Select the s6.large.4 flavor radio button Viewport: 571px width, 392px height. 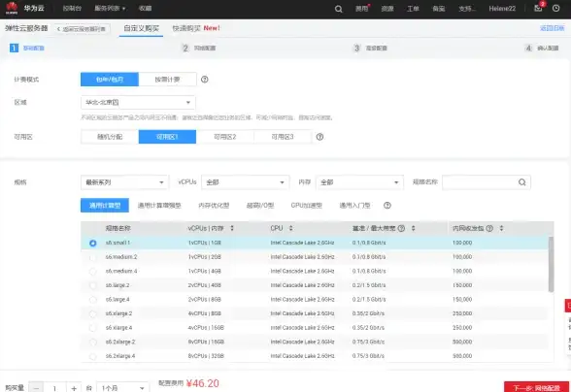pos(93,300)
